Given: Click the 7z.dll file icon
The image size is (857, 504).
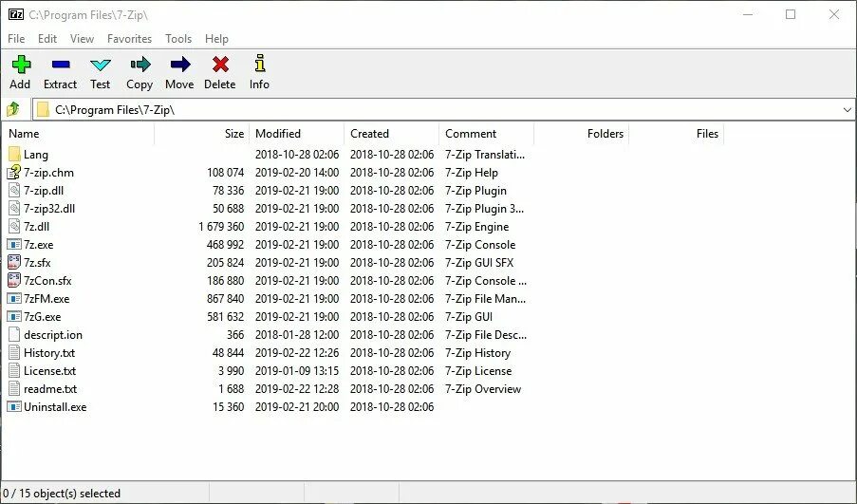Looking at the screenshot, I should point(14,226).
